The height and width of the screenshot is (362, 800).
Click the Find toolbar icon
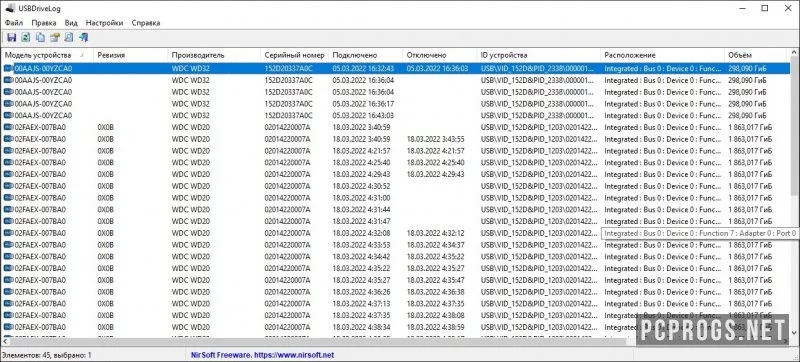(69, 38)
